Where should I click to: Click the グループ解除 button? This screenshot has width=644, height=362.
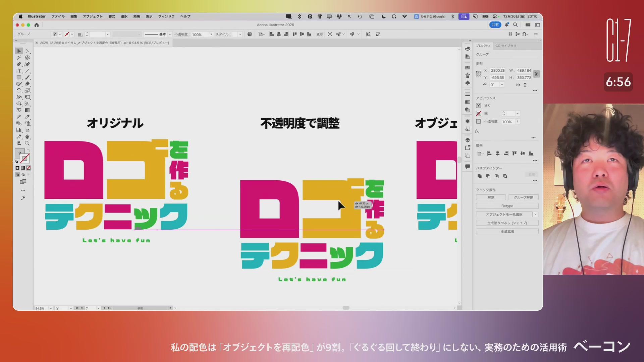coord(523,197)
